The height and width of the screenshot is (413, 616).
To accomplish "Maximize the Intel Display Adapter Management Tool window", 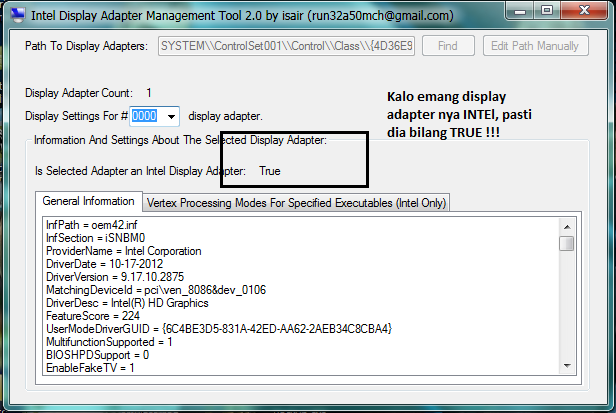I will pos(547,11).
